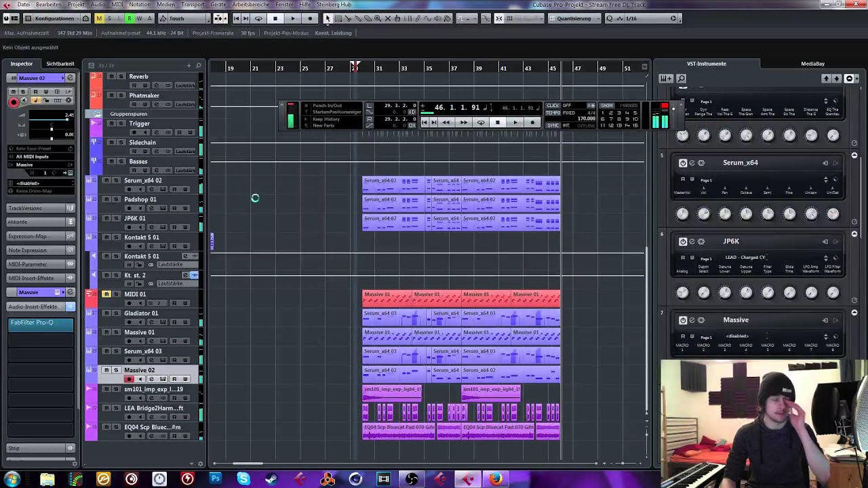Switch to MediaBay tab
This screenshot has width=868, height=488.
tap(812, 64)
